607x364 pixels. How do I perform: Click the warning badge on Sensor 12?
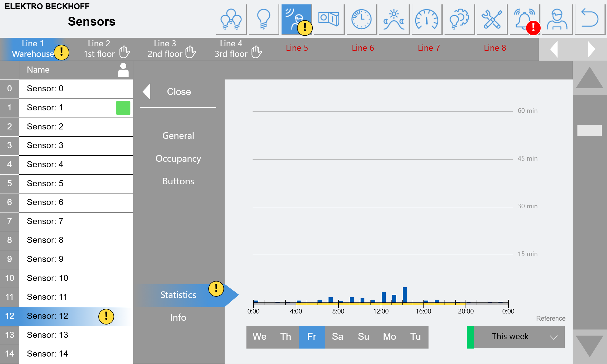click(106, 316)
